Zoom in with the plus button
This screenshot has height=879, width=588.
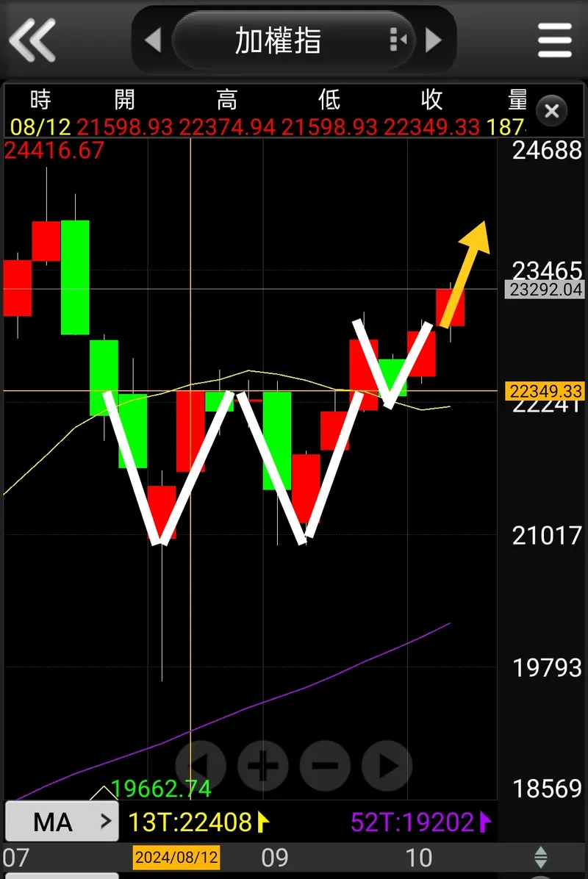[x=263, y=765]
